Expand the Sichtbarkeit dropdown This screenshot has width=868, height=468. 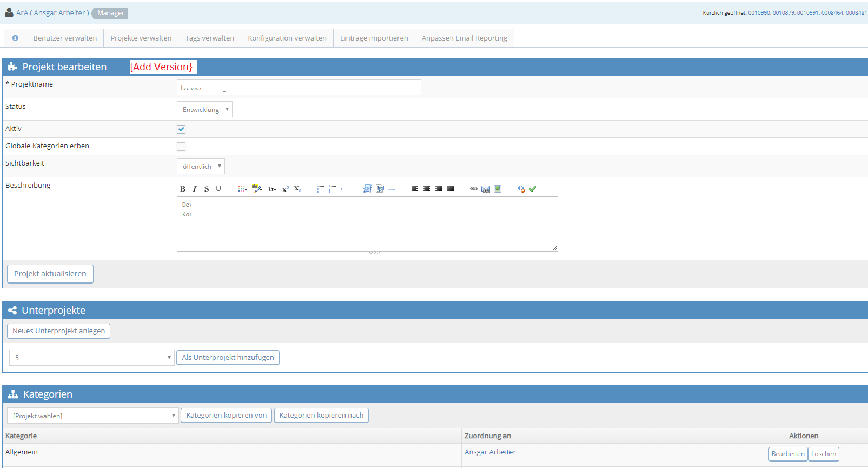pyautogui.click(x=201, y=167)
